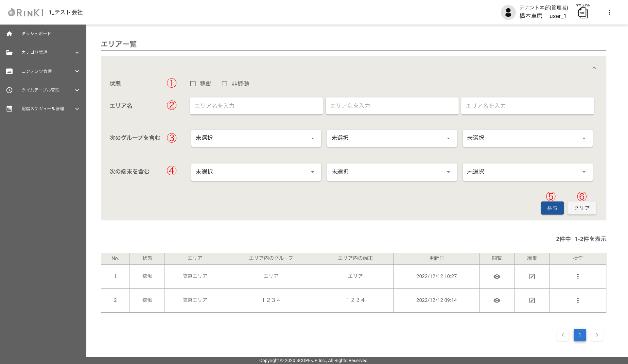This screenshot has height=364, width=628.
Task: Click the user avatar icon
Action: coord(508,12)
